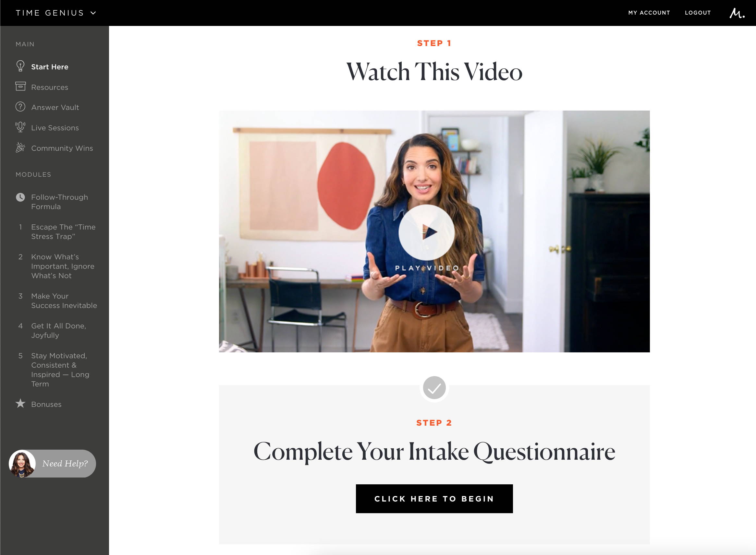Screen dimensions: 756x555
Task: Open the My Account link
Action: tap(649, 13)
